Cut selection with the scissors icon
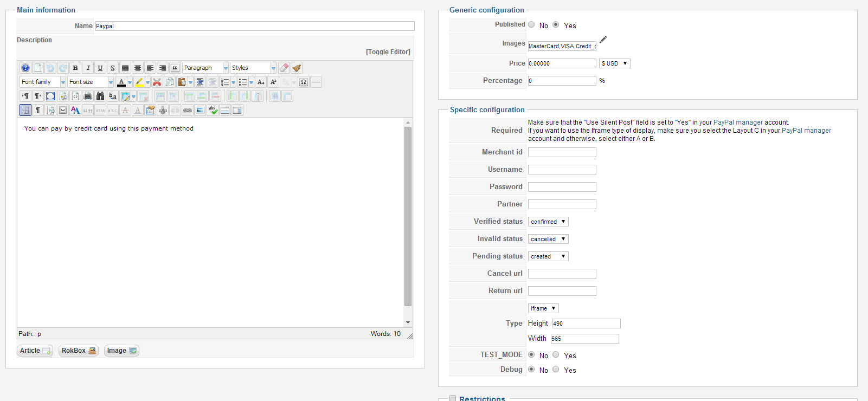The width and height of the screenshot is (868, 401). tap(157, 82)
